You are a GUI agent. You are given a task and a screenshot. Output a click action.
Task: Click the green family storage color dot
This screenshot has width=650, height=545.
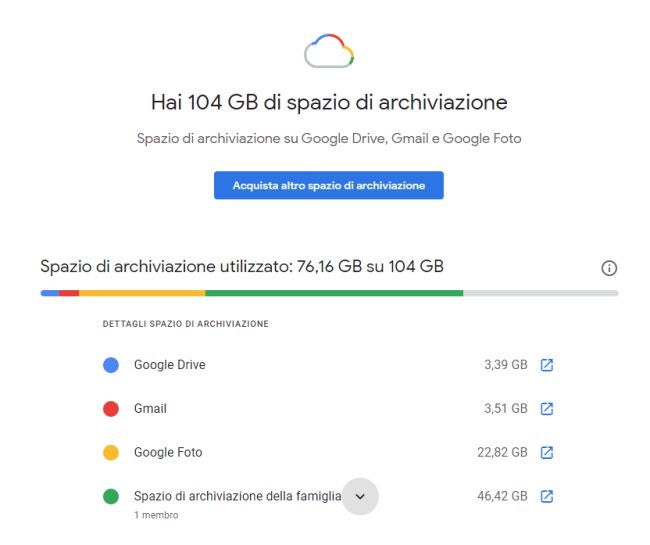coord(111,497)
